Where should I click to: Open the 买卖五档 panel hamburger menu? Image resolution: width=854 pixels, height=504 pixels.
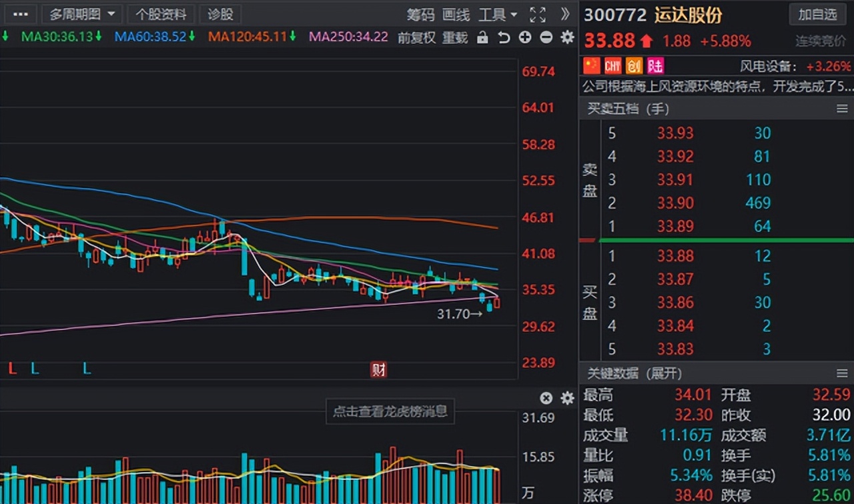point(842,109)
